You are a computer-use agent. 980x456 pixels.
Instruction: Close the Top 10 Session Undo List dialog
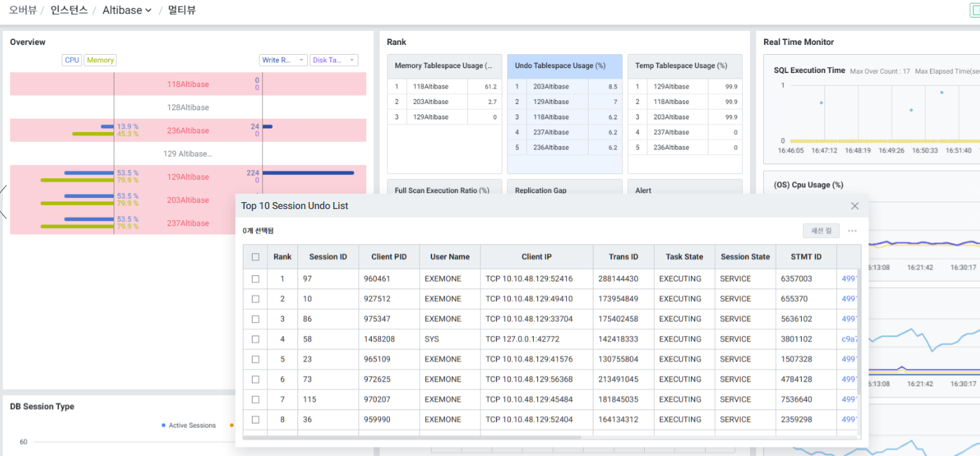[x=854, y=206]
